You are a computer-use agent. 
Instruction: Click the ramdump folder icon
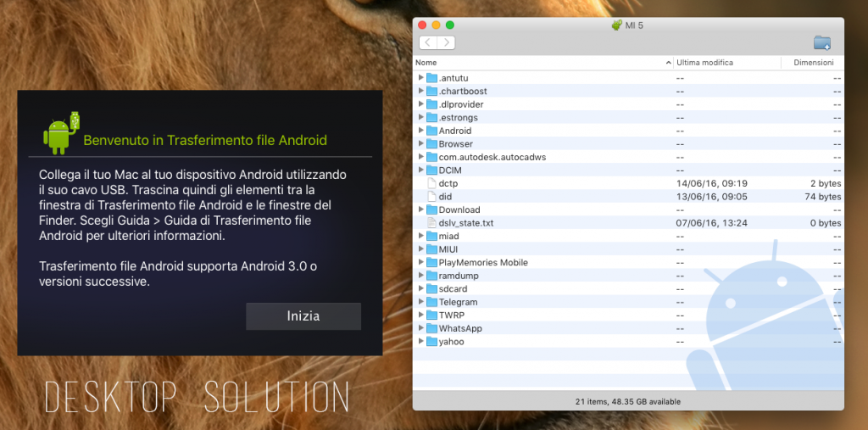[x=431, y=276]
